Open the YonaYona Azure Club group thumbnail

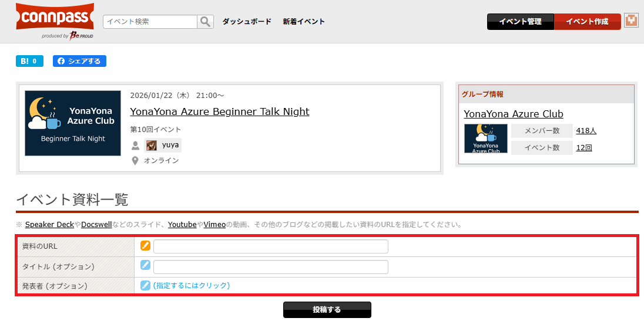(486, 138)
